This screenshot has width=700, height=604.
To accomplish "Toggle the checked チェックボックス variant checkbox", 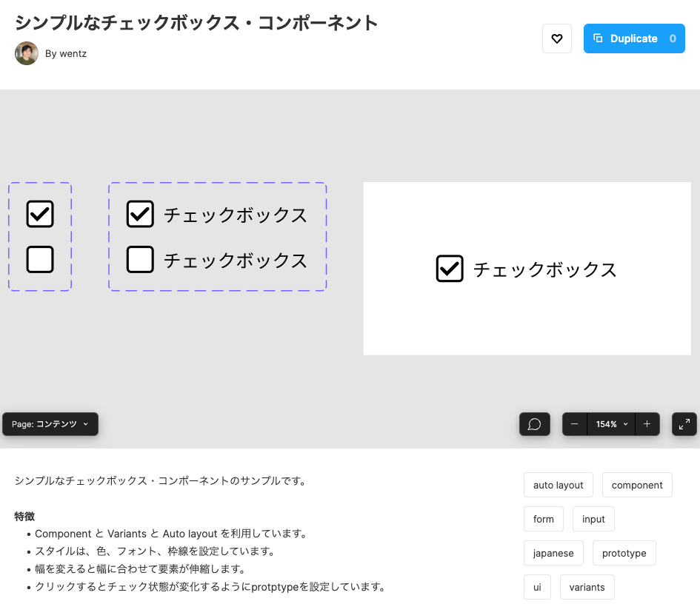I will 140,215.
